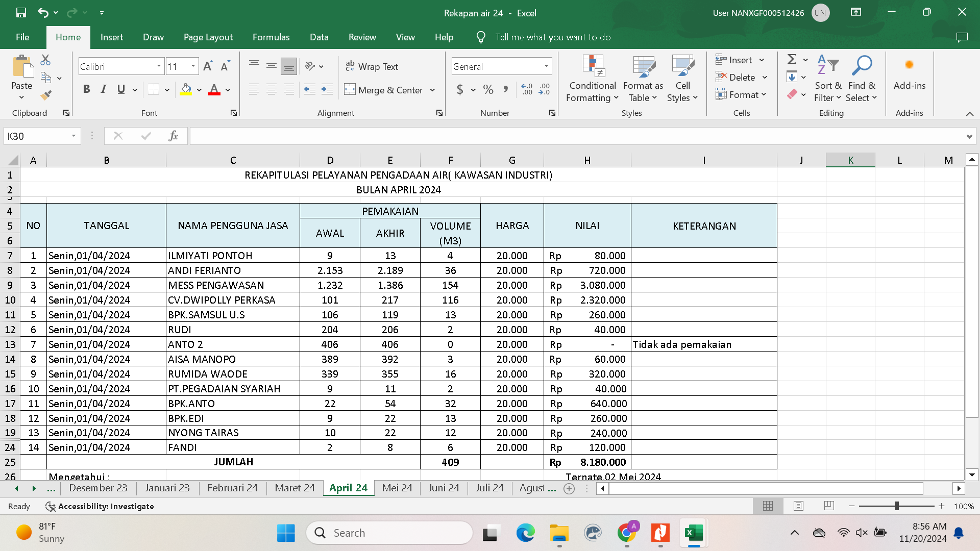Open Alignment settings dialog launcher
The width and height of the screenshot is (980, 551).
(439, 113)
